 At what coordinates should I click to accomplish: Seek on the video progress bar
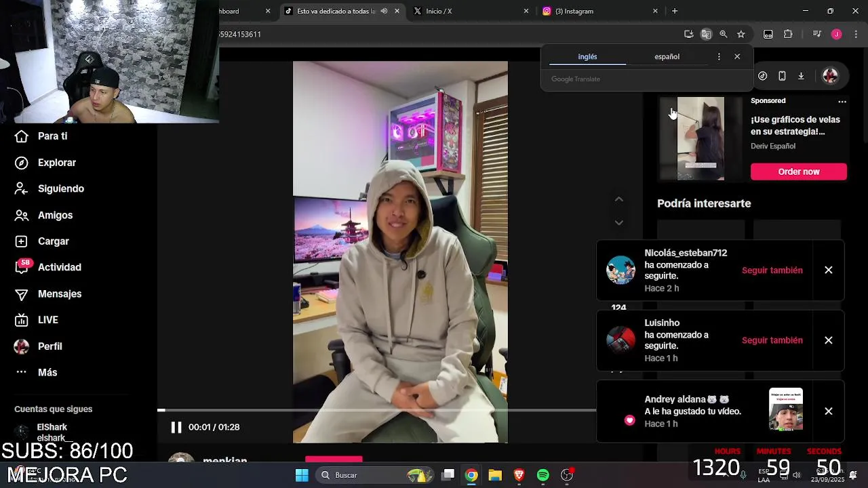pyautogui.click(x=376, y=410)
